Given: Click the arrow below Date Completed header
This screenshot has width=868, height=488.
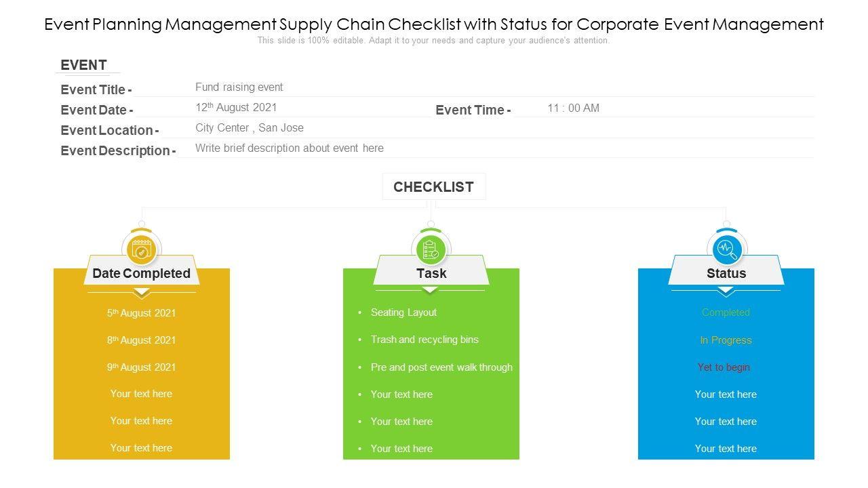Looking at the screenshot, I should click(141, 293).
